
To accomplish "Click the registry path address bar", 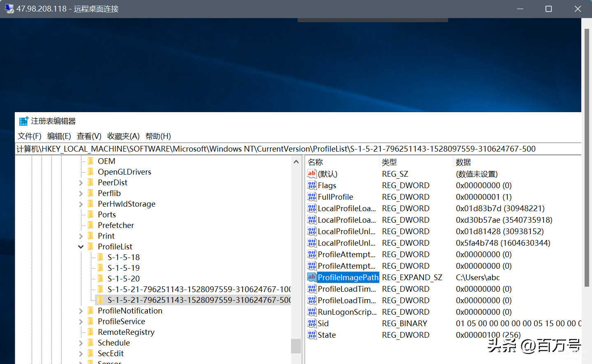I will 298,149.
